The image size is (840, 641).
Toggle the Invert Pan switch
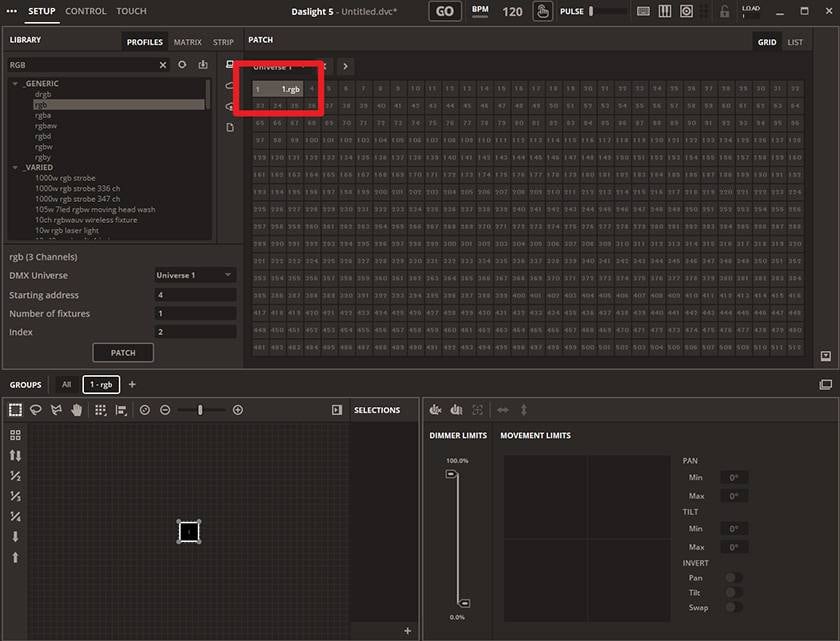733,578
